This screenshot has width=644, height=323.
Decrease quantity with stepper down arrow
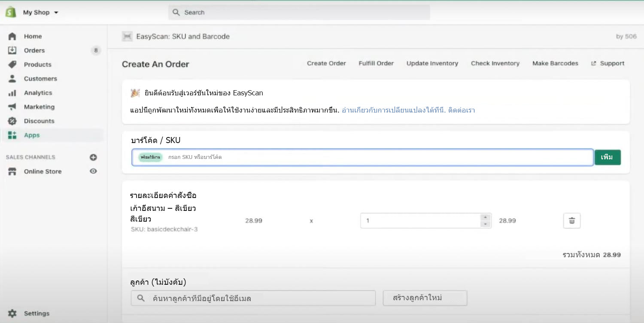point(485,224)
